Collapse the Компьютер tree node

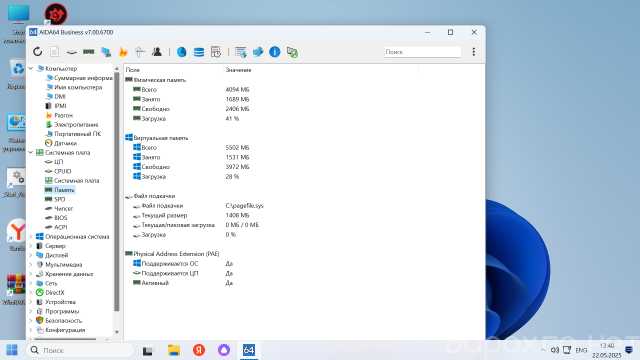click(x=31, y=69)
